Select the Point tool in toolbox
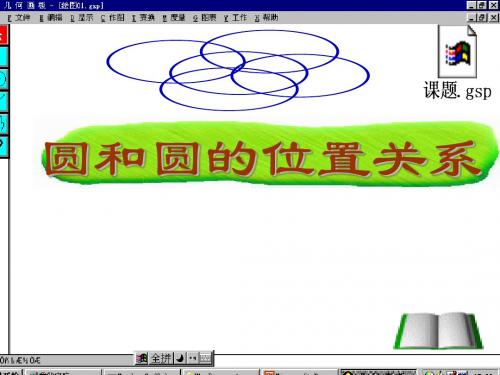Screen dimensions: 500x375 (x=3, y=57)
